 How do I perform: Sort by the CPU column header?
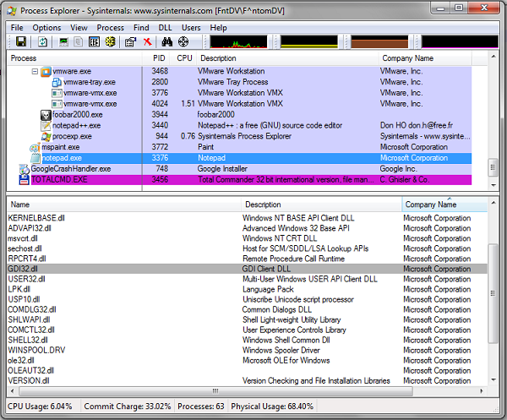click(184, 58)
